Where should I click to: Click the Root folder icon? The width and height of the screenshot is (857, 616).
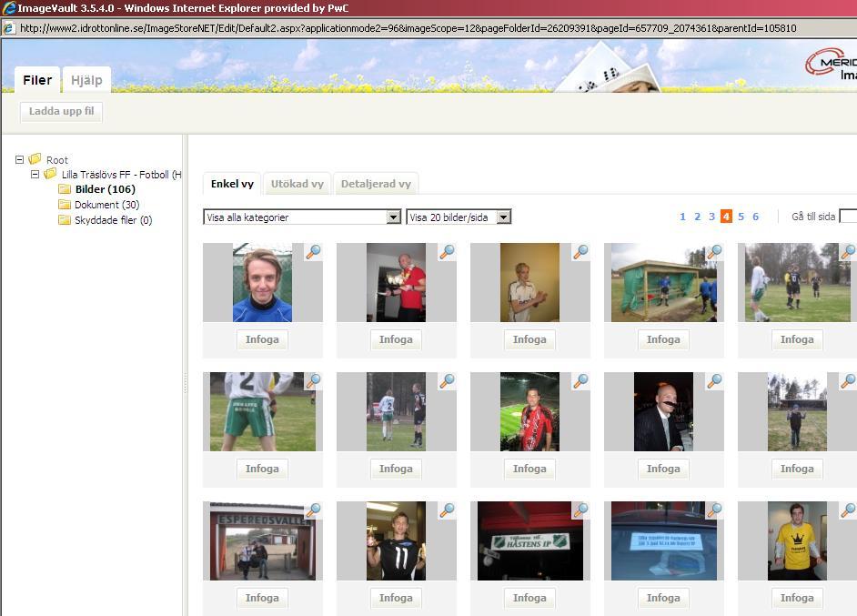(35, 159)
